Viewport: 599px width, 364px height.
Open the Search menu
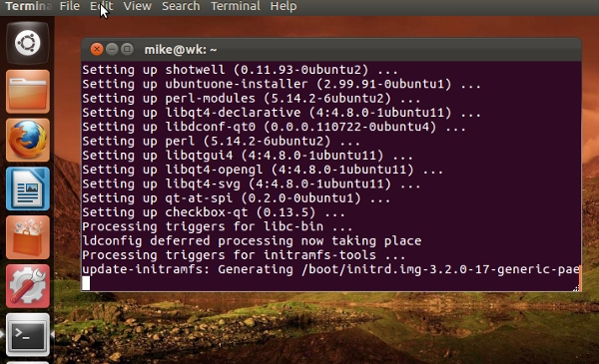(181, 6)
